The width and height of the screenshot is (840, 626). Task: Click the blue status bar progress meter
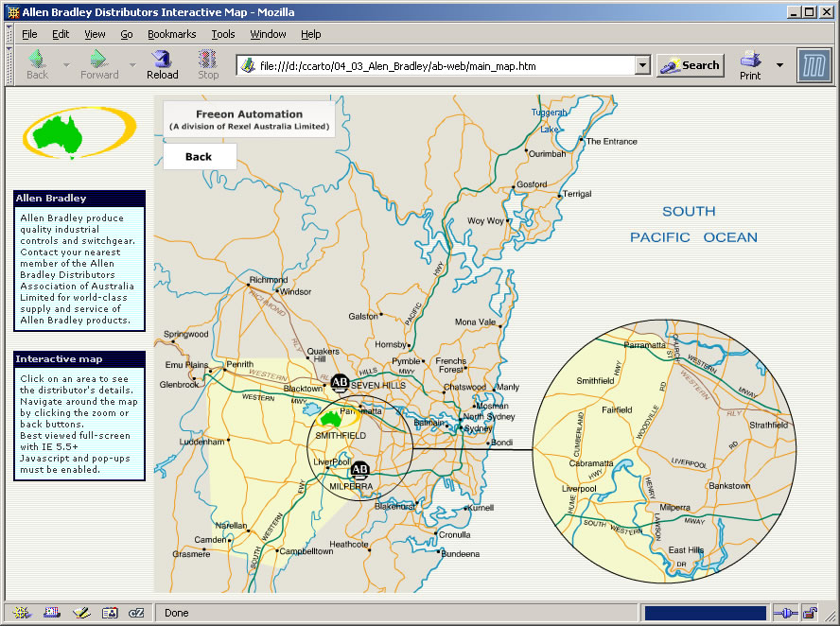tap(706, 613)
